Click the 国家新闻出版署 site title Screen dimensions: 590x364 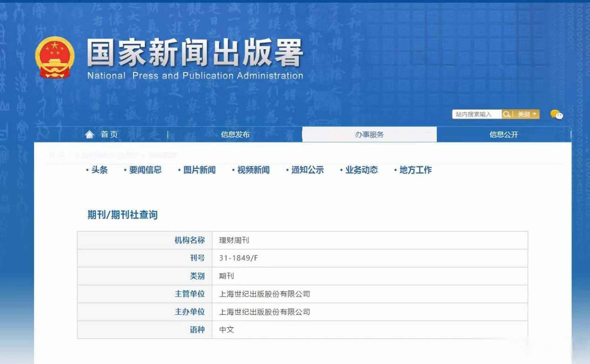click(x=195, y=53)
